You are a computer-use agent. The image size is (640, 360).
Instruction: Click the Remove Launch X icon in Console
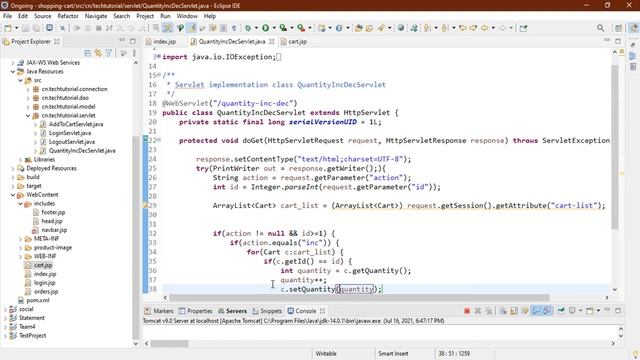click(478, 311)
